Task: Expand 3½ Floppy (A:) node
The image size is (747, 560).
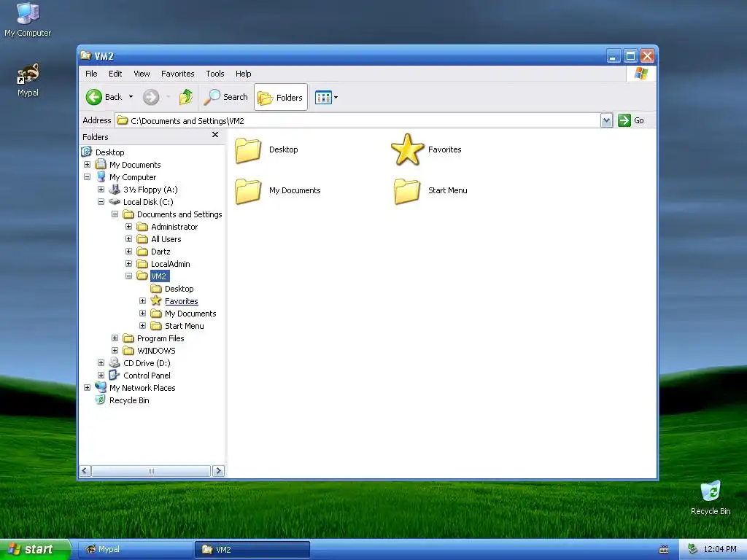Action: coord(101,189)
